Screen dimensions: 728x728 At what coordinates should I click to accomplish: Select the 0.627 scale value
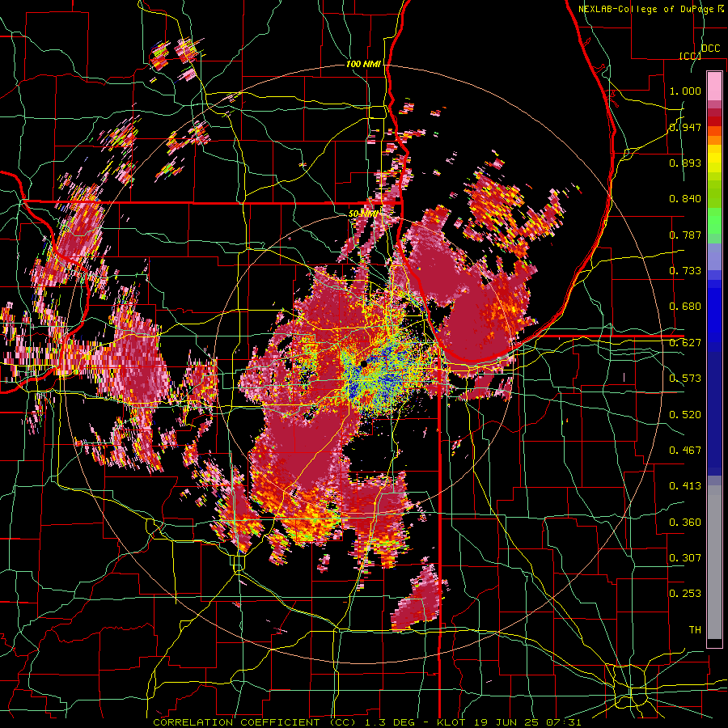(x=685, y=343)
